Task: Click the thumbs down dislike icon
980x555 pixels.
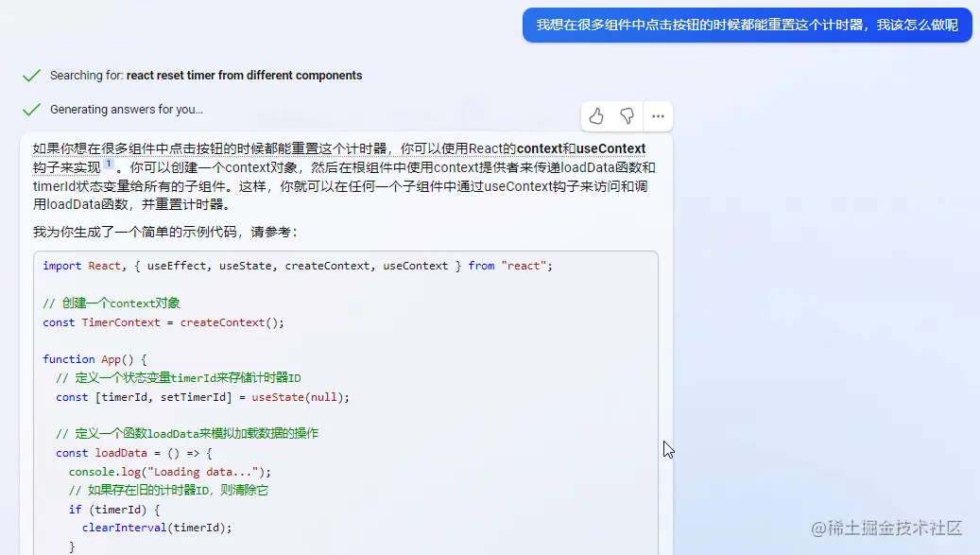Action: point(627,116)
